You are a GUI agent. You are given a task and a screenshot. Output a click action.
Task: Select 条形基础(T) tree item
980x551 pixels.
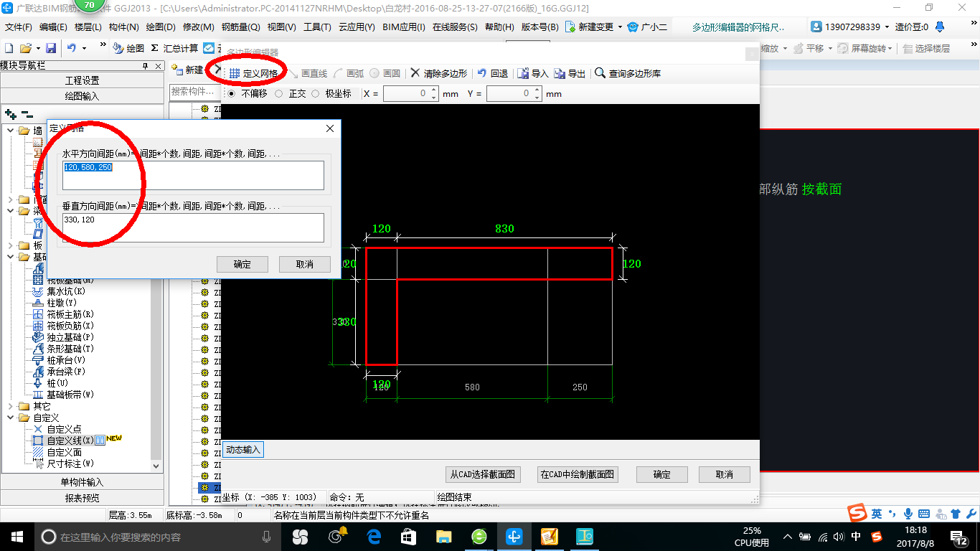pyautogui.click(x=65, y=349)
